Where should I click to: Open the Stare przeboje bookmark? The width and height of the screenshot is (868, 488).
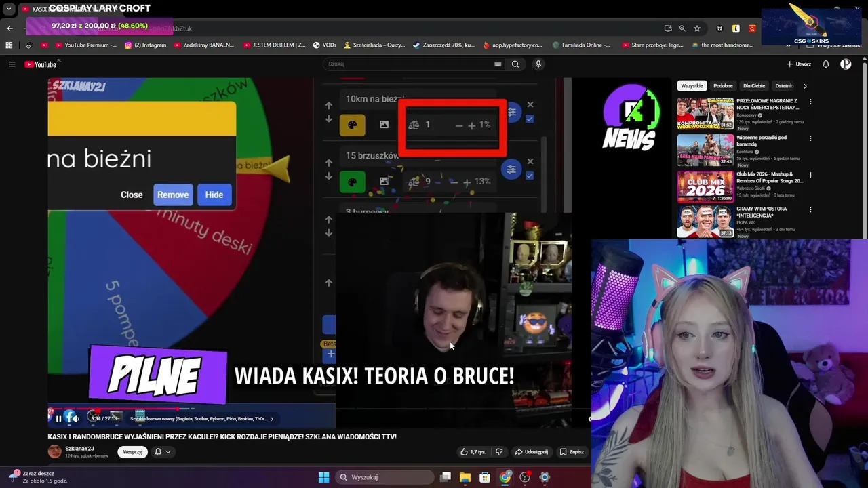[x=652, y=45]
